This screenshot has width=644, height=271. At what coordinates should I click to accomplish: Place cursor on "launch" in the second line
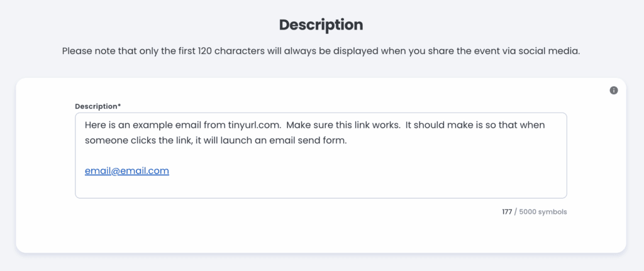236,140
